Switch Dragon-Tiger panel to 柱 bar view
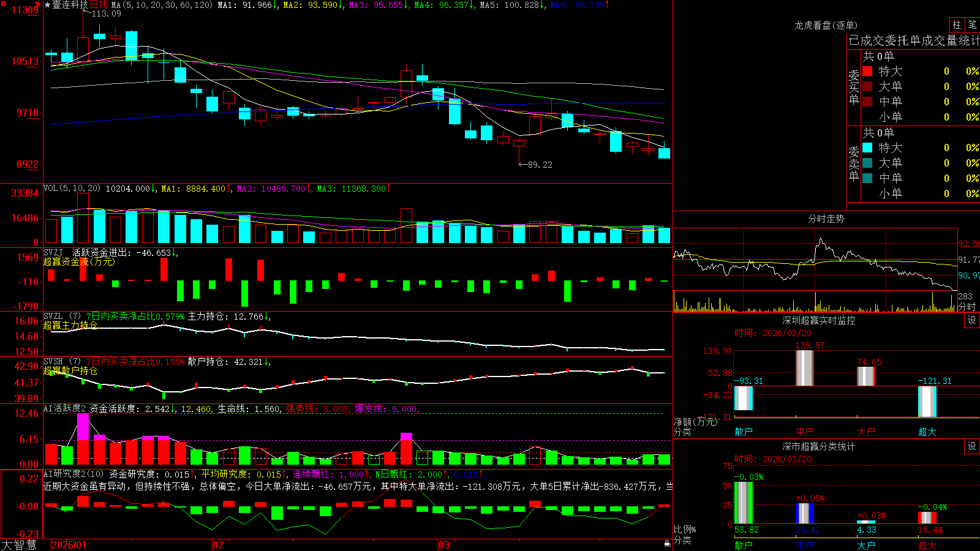The image size is (980, 551). 957,25
